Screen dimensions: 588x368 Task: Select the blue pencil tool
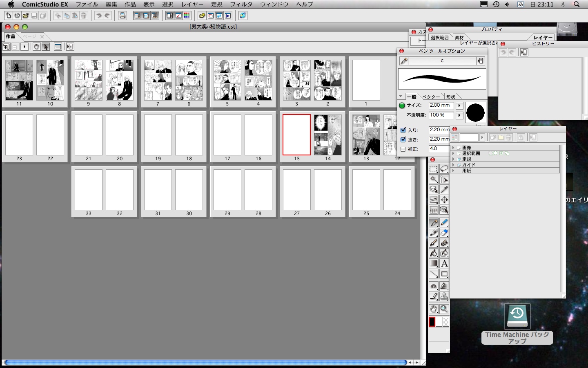444,222
